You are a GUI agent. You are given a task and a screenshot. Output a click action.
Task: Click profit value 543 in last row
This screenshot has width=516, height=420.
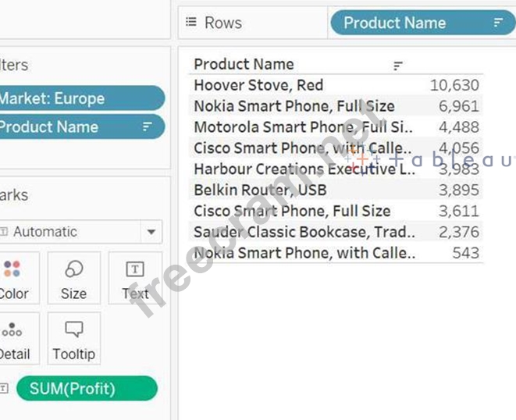(465, 253)
